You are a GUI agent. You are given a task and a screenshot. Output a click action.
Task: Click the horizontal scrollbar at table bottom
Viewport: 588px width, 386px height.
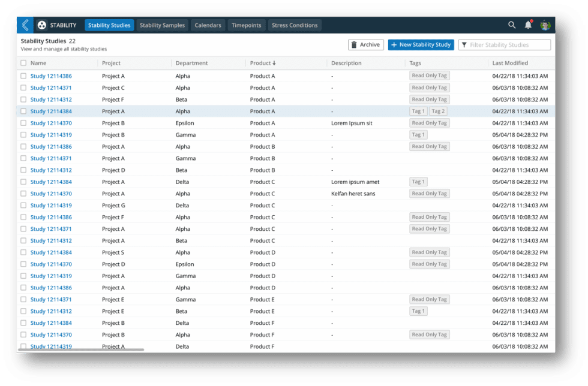point(82,349)
